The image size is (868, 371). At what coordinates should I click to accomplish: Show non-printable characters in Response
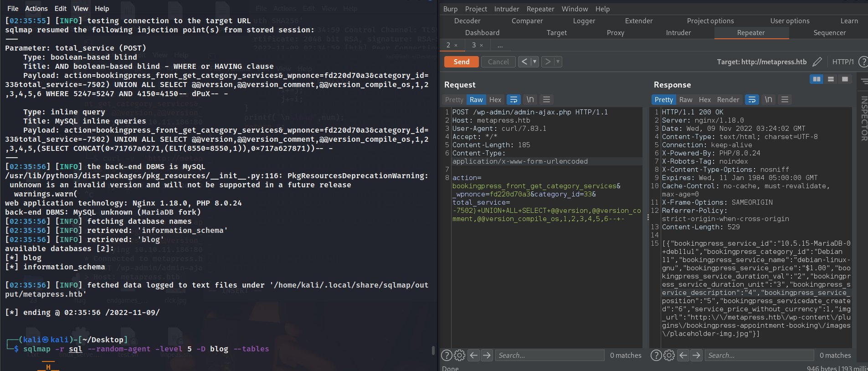[768, 99]
